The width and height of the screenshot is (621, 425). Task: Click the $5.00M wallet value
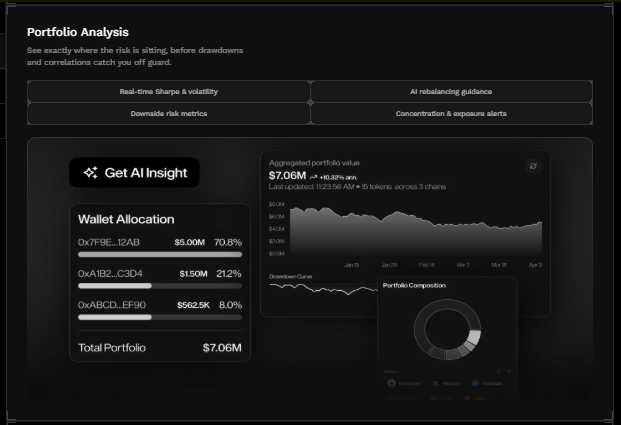point(190,242)
